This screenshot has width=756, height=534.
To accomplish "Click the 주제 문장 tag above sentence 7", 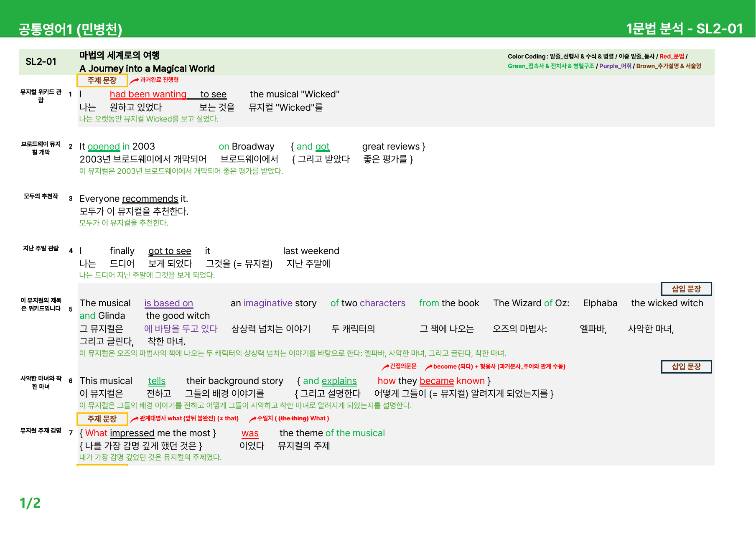I will click(x=102, y=419).
